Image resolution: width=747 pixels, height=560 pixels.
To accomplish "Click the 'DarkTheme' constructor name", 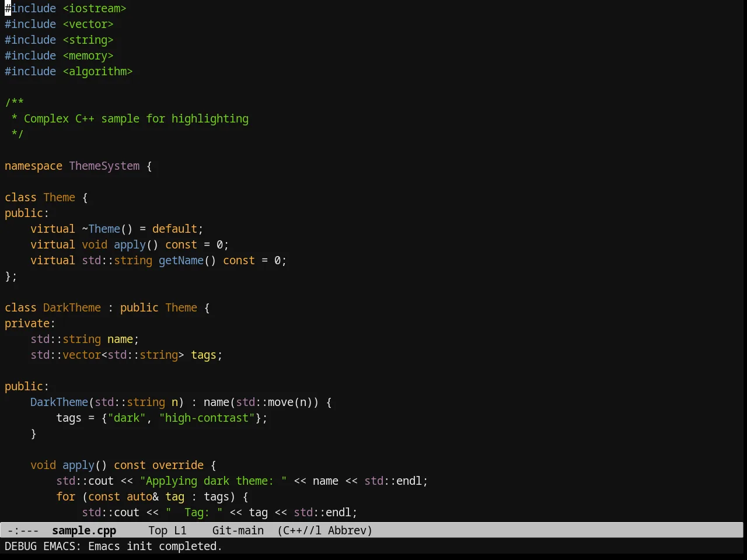I will [x=59, y=402].
